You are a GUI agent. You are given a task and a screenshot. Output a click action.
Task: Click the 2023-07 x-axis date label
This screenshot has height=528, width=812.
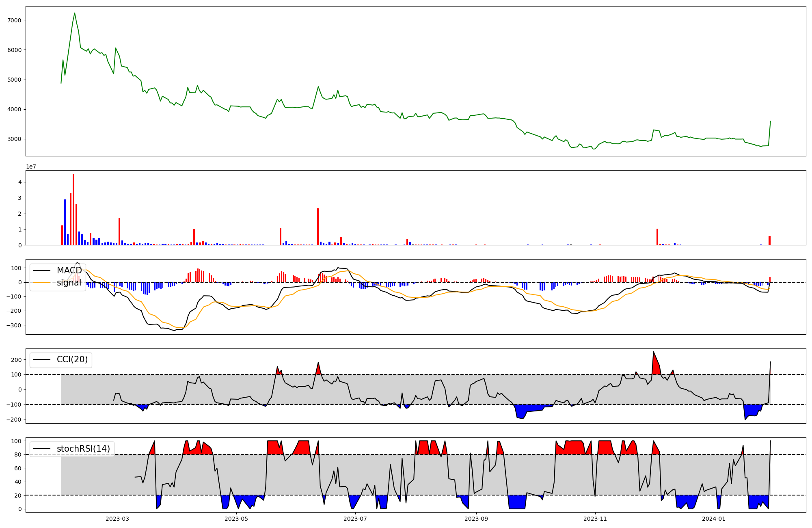355,519
